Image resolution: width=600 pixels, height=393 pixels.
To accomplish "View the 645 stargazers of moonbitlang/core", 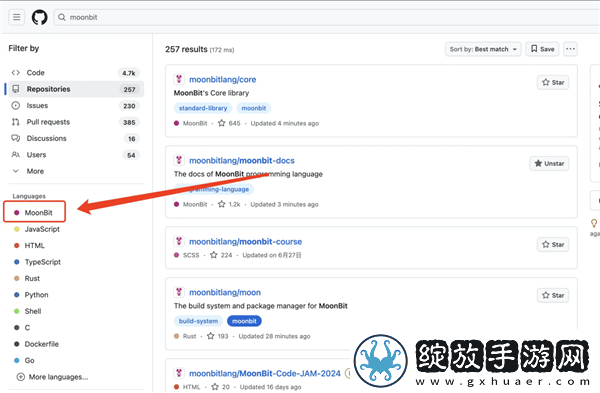I will 229,124.
